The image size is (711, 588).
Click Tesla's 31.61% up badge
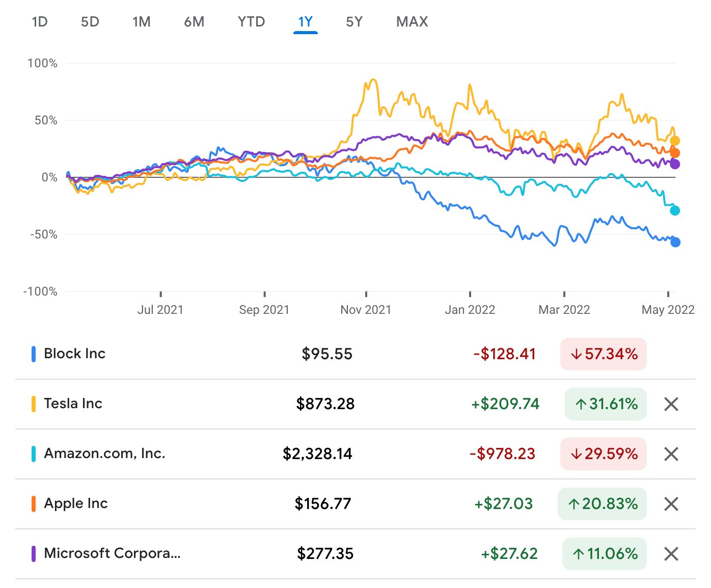[x=606, y=404]
